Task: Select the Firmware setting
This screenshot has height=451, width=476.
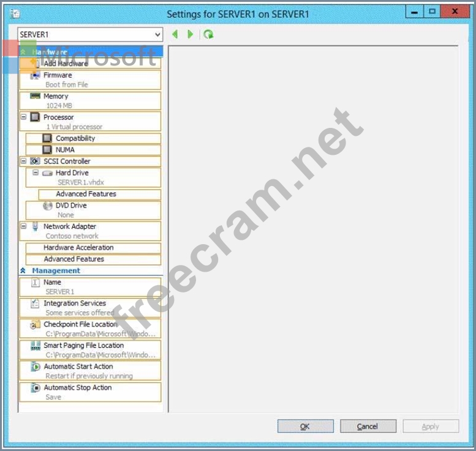Action: [90, 80]
